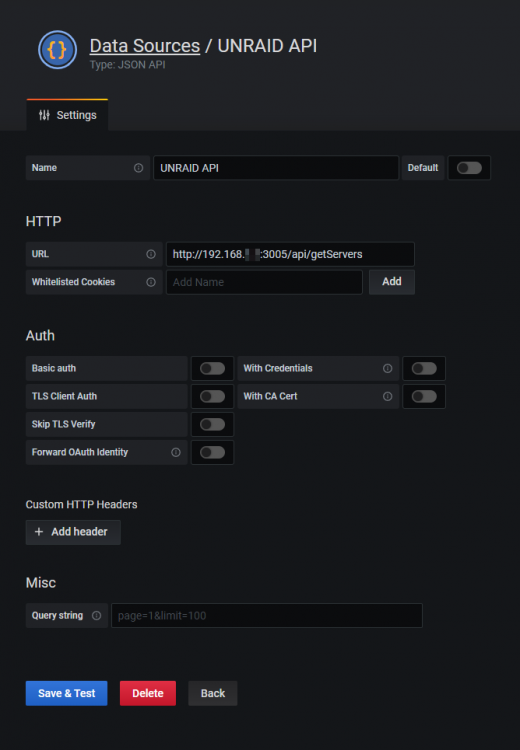Click the TLS Client Auth label
This screenshot has height=750, width=520.
(x=64, y=396)
